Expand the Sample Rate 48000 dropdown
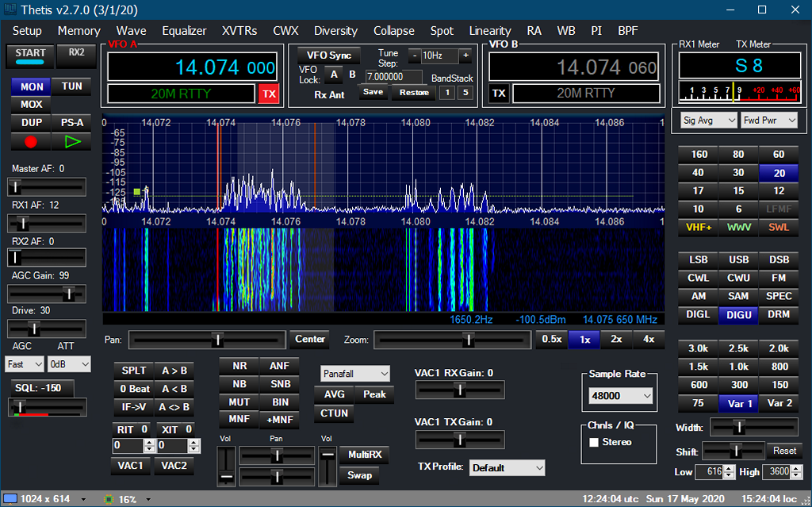Viewport: 812px width, 507px height. tap(621, 396)
